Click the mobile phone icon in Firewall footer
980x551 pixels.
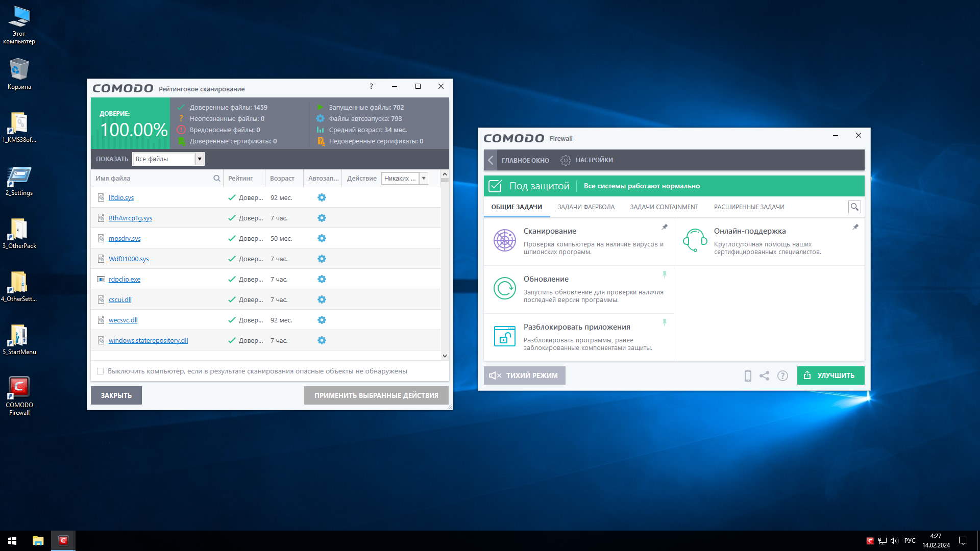coord(747,376)
